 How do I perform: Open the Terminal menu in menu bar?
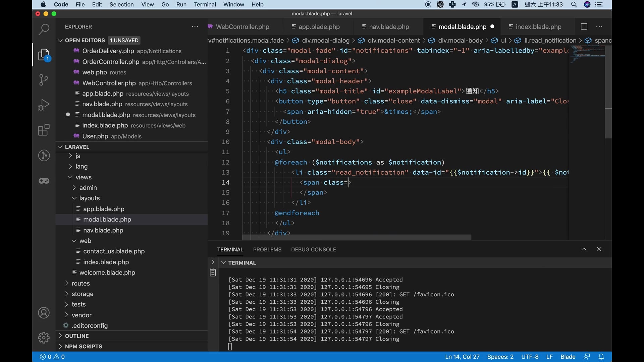pos(205,4)
